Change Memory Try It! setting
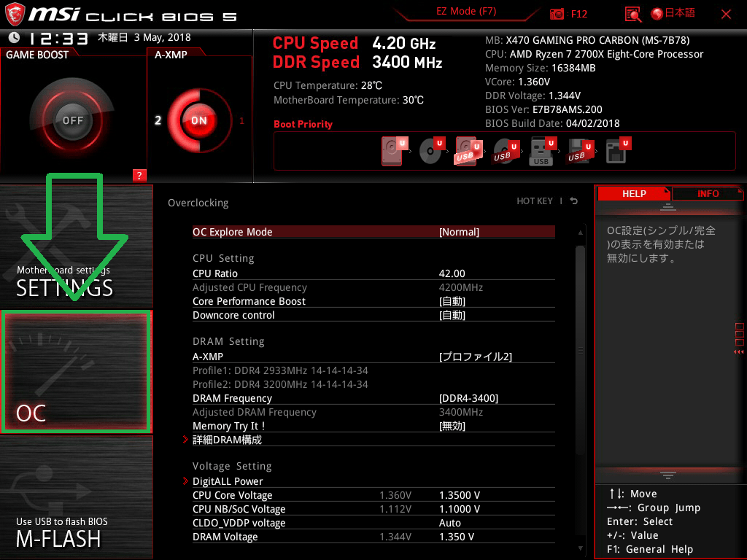 (x=452, y=426)
